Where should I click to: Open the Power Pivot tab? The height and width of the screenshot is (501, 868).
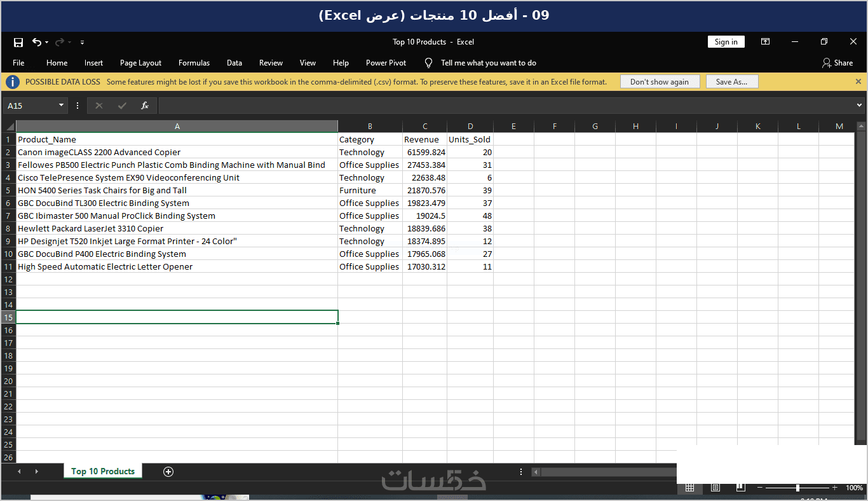click(x=386, y=63)
